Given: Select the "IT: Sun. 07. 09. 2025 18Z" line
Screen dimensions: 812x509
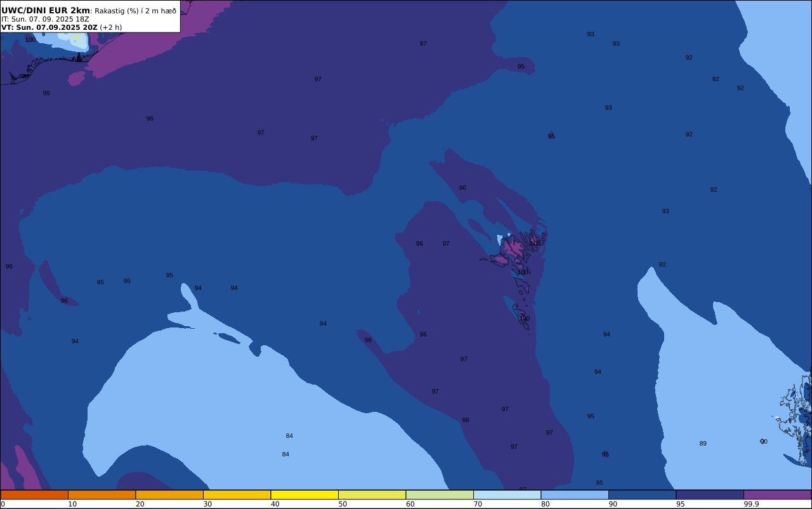Looking at the screenshot, I should pos(45,19).
